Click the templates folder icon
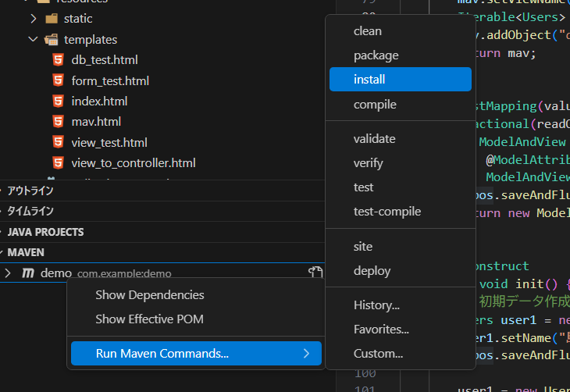The width and height of the screenshot is (570, 392). point(52,39)
